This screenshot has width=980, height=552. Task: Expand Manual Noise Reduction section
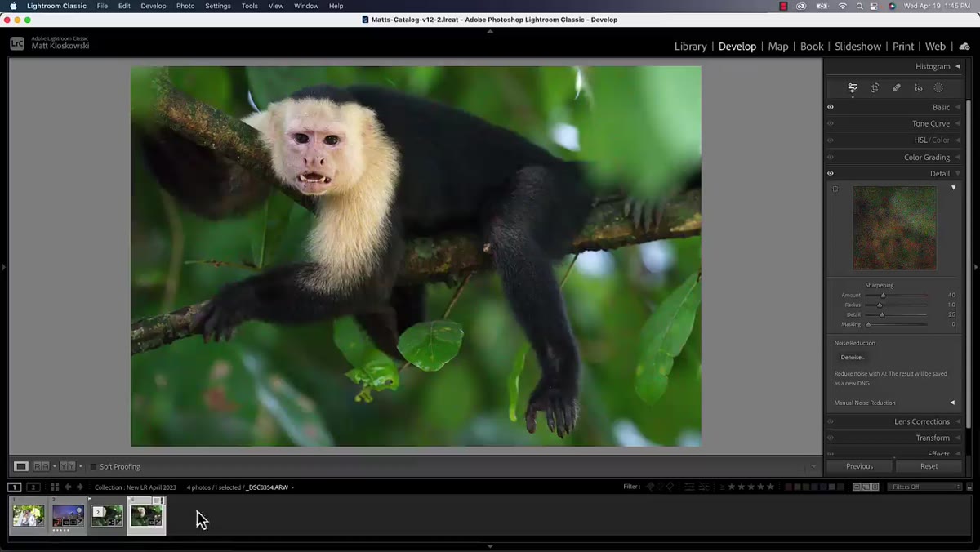(x=952, y=403)
